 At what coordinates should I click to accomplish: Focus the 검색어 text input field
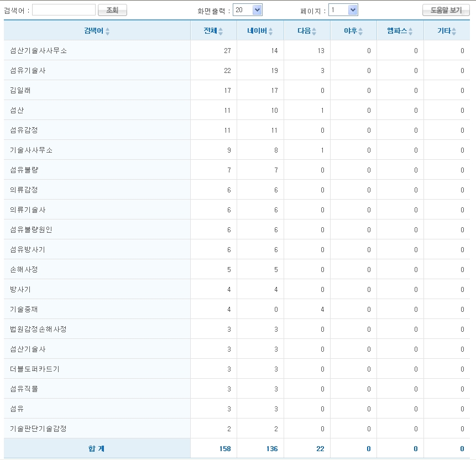(64, 10)
